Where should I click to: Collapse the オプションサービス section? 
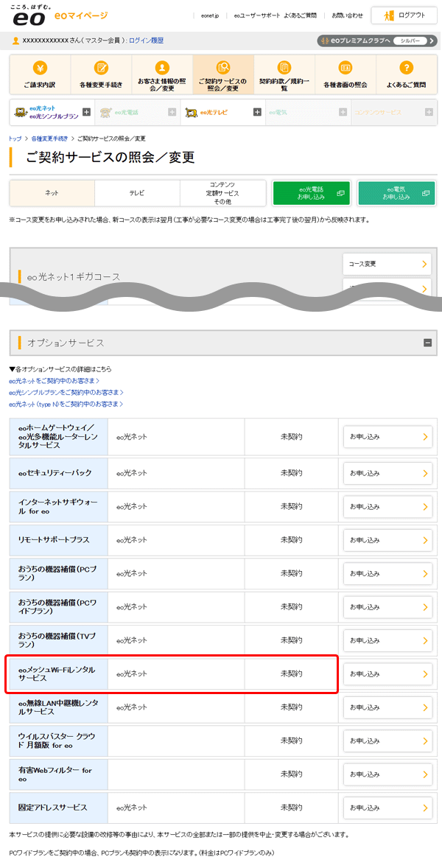427,343
